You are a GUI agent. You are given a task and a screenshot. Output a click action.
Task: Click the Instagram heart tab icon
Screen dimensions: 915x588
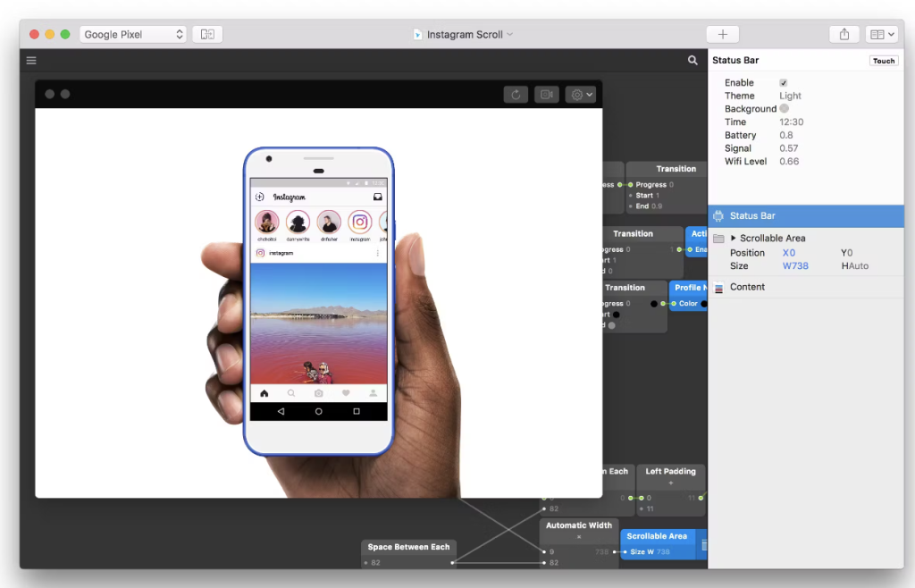pos(346,393)
